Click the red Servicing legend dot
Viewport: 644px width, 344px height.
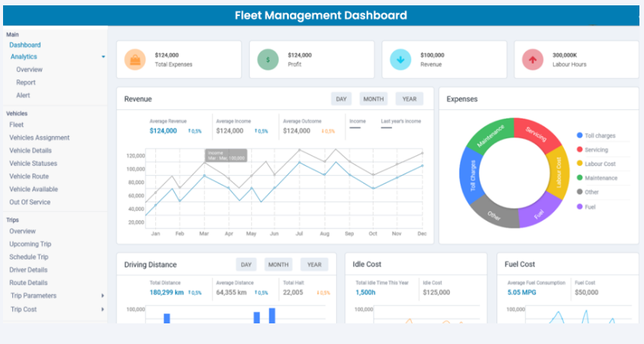point(580,150)
